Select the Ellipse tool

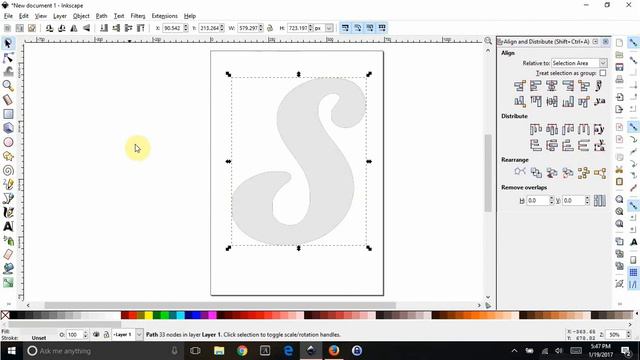pos(8,142)
